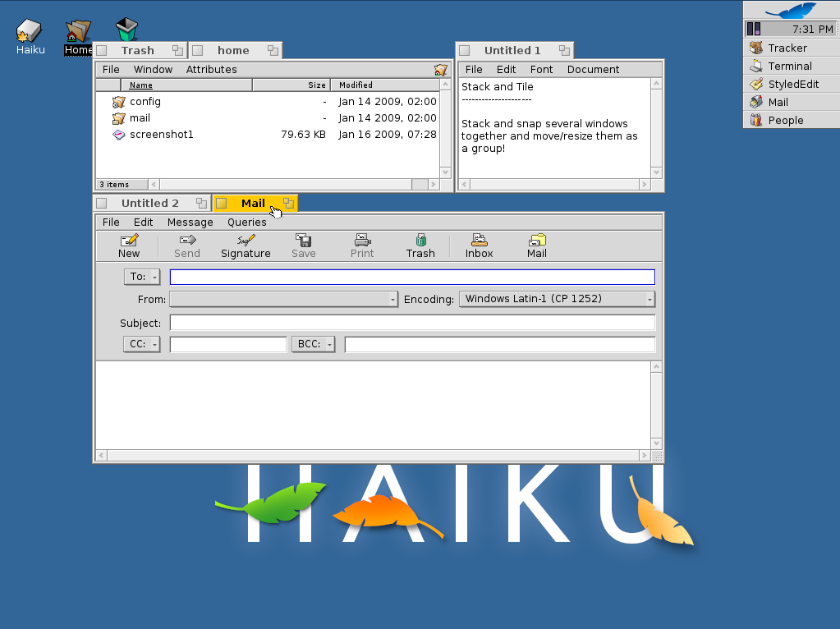Click the mail folder icon in home window
Image resolution: width=840 pixels, height=629 pixels.
(x=118, y=118)
